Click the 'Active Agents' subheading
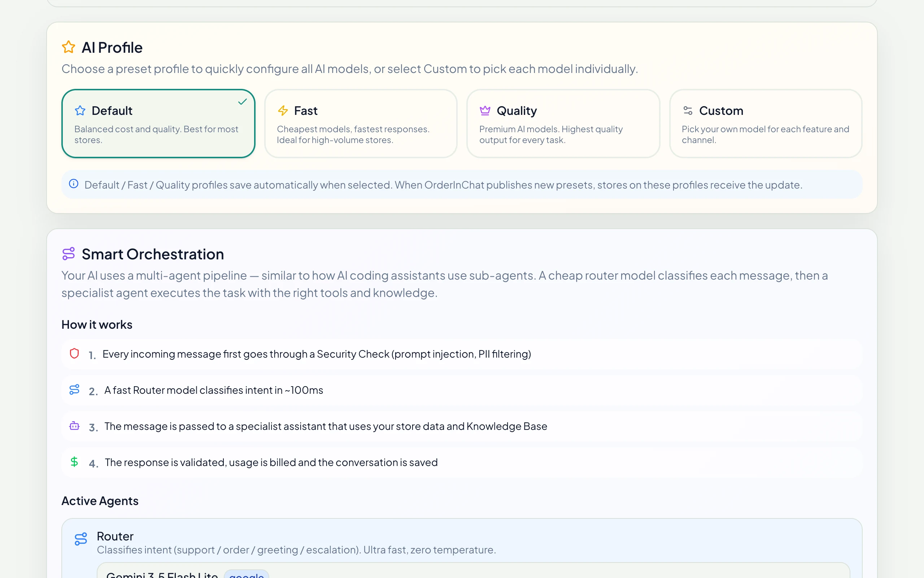This screenshot has height=578, width=924. point(100,501)
